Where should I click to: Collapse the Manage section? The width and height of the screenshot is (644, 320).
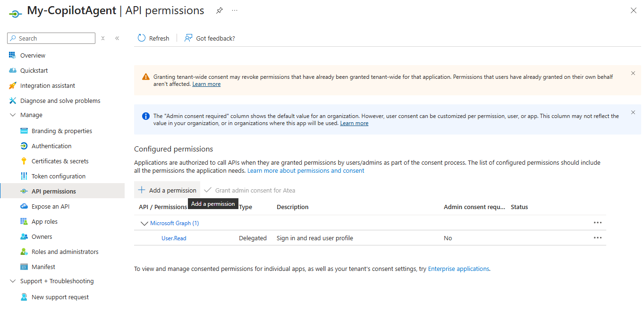coord(13,115)
